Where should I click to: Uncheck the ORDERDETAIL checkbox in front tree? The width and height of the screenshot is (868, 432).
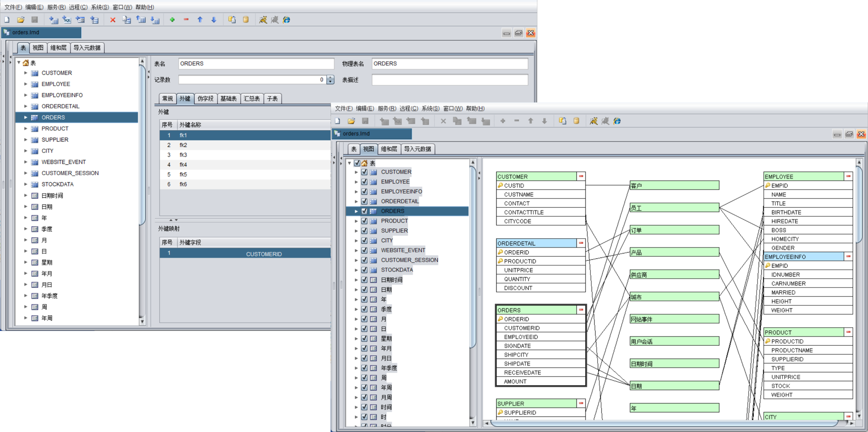[364, 201]
